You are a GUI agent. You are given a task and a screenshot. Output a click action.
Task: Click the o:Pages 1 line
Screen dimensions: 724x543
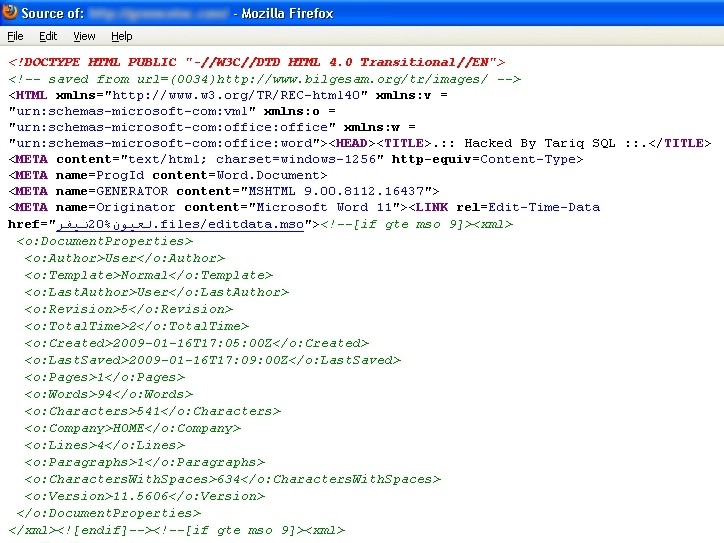tap(105, 377)
